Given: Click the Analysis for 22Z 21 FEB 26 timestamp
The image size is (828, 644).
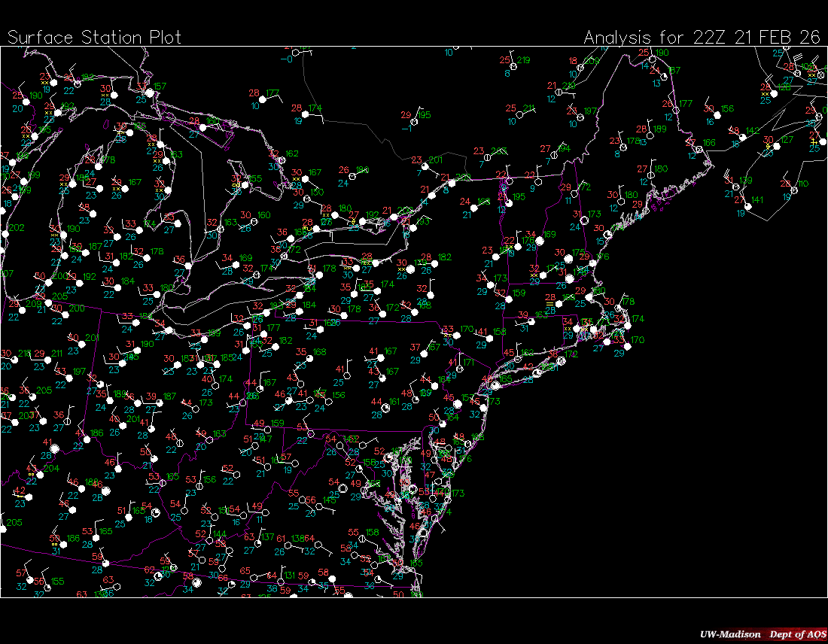Looking at the screenshot, I should (702, 37).
